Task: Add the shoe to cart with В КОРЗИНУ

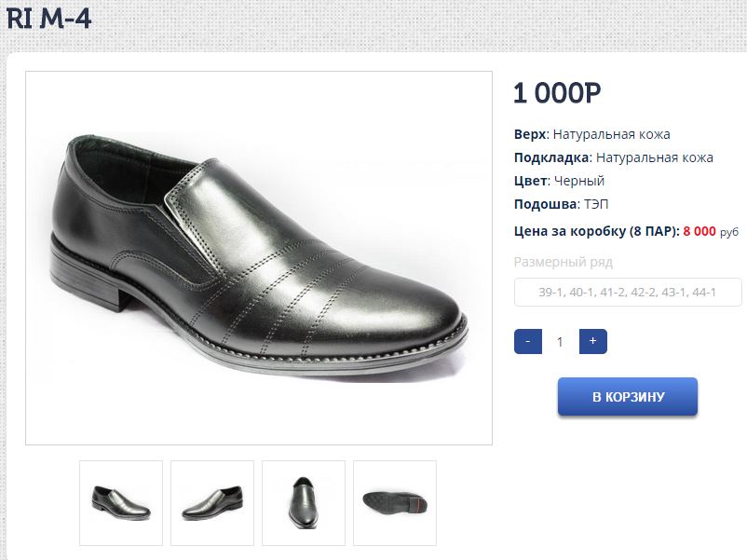Action: click(628, 397)
